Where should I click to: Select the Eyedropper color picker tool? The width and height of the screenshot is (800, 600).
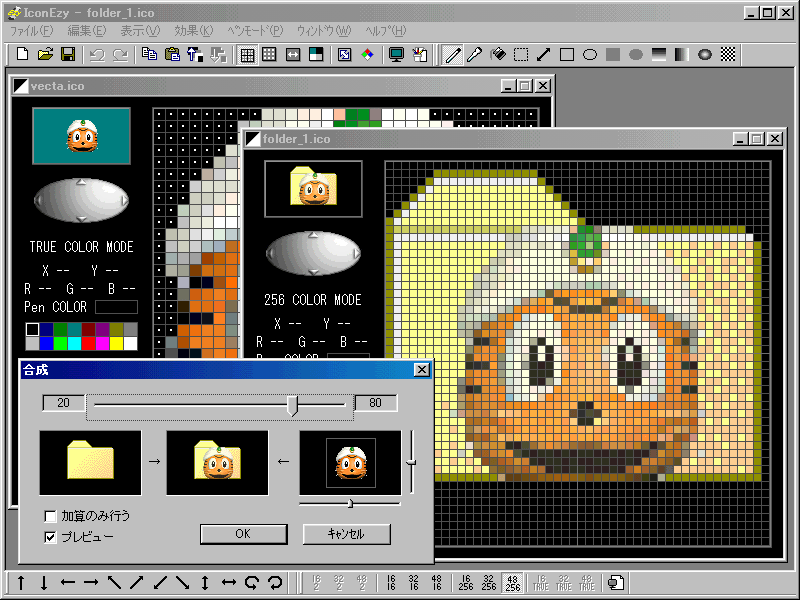pos(474,55)
